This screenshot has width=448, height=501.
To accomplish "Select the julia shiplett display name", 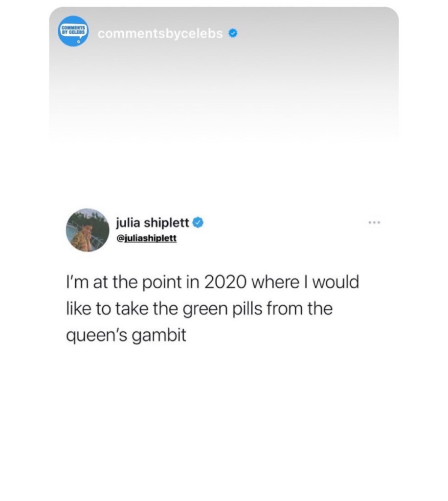I will [x=152, y=223].
